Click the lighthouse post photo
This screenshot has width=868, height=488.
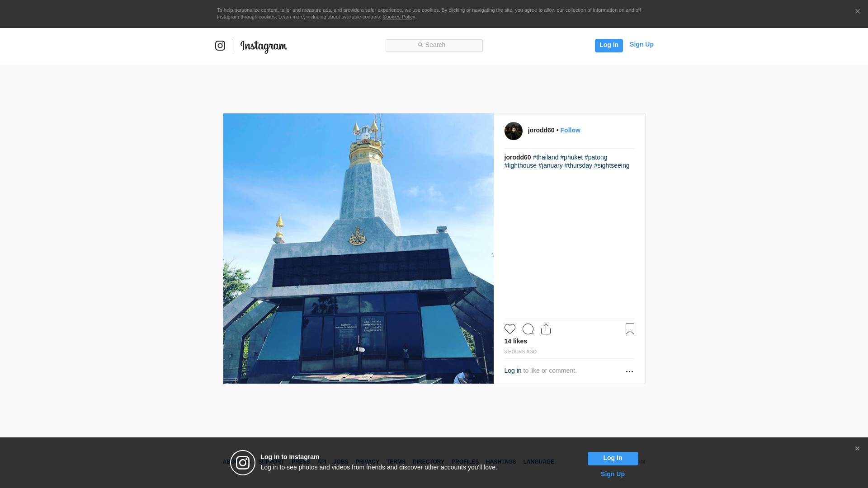tap(358, 249)
